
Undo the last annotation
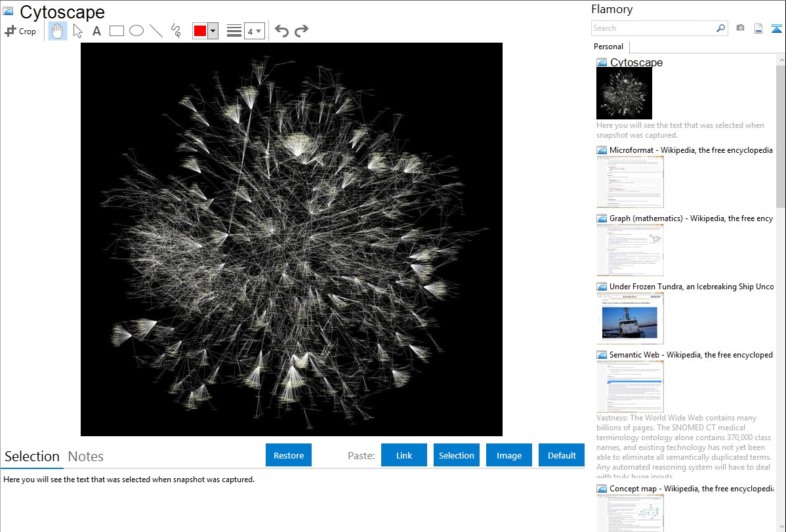281,31
